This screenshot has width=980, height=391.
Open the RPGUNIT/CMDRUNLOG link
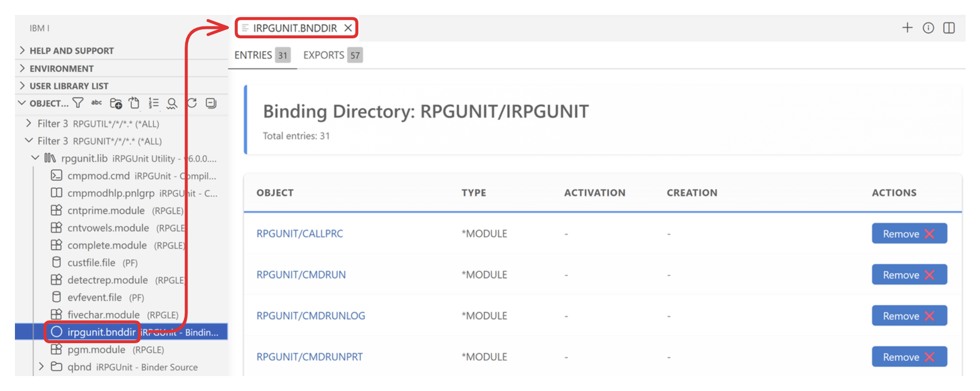click(x=311, y=316)
